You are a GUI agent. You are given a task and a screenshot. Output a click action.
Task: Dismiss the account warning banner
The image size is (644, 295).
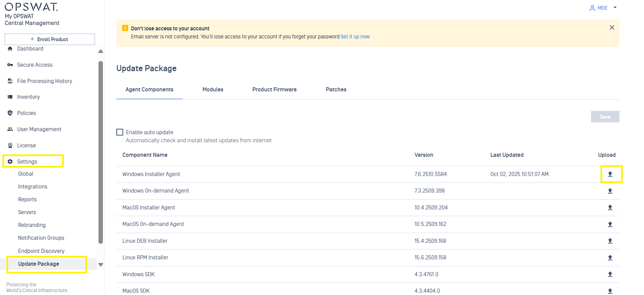click(611, 28)
